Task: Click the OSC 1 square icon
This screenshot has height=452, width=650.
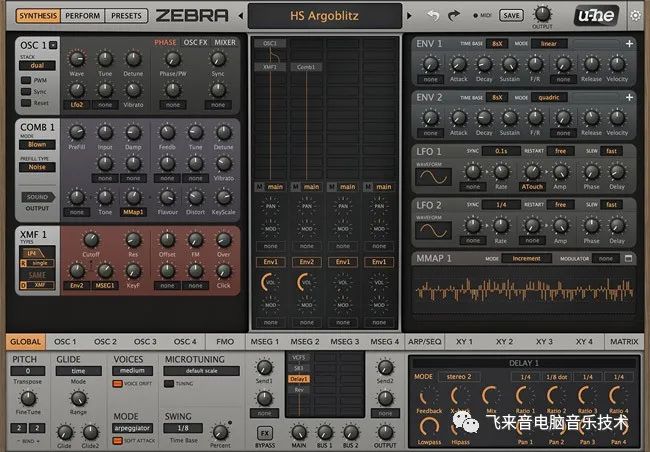Action: (53, 45)
